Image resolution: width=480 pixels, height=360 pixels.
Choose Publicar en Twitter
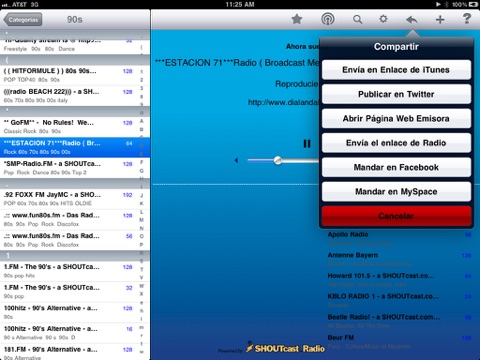396,94
